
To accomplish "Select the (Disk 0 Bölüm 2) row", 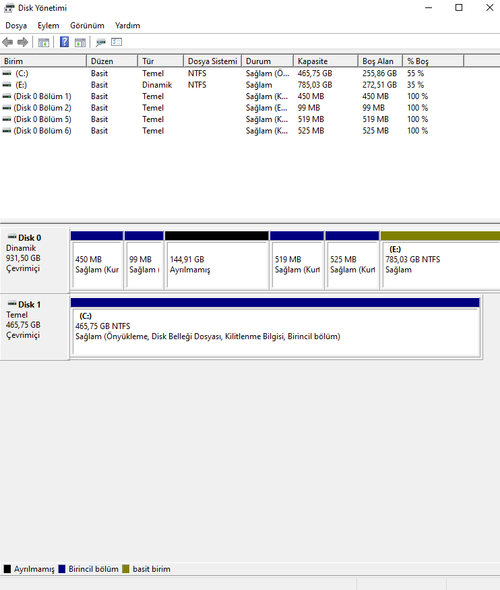I will pos(250,108).
